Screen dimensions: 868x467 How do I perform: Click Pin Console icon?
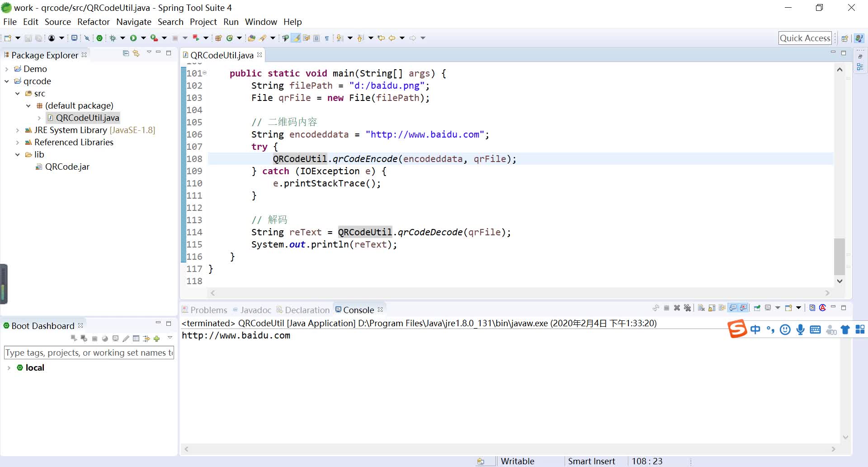(x=757, y=308)
